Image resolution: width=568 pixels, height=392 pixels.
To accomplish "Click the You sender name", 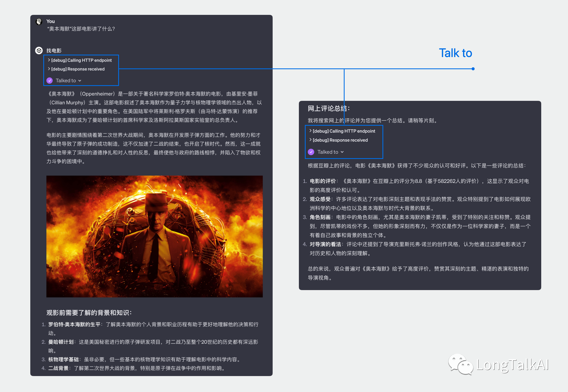I will coord(51,21).
